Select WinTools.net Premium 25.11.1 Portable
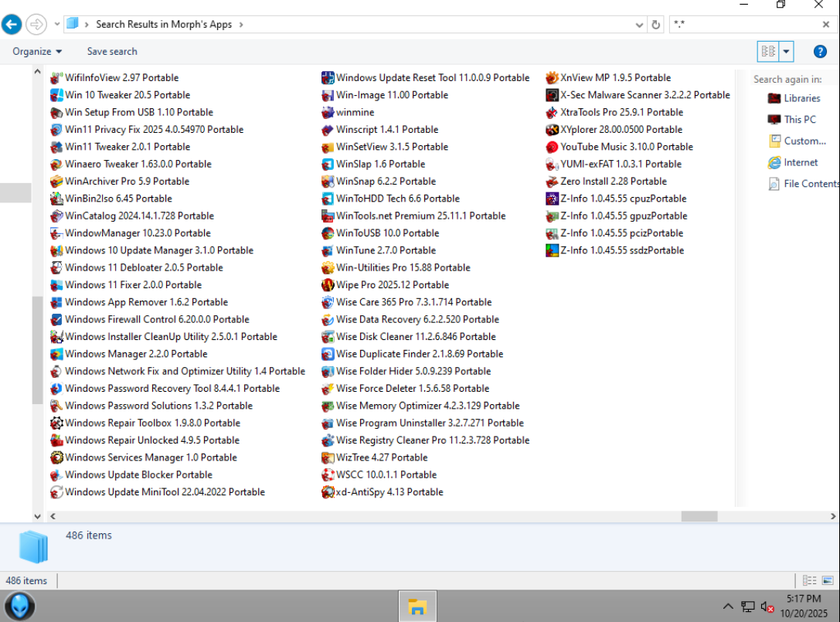Screen dimensions: 840x622 tap(413, 216)
